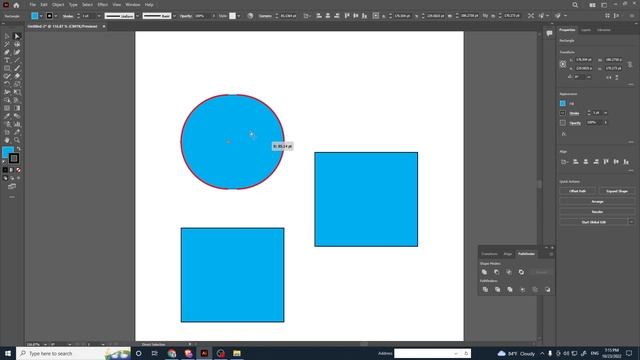Screen dimensions: 640x360
Task: Open the Object menu
Action: (x=58, y=5)
